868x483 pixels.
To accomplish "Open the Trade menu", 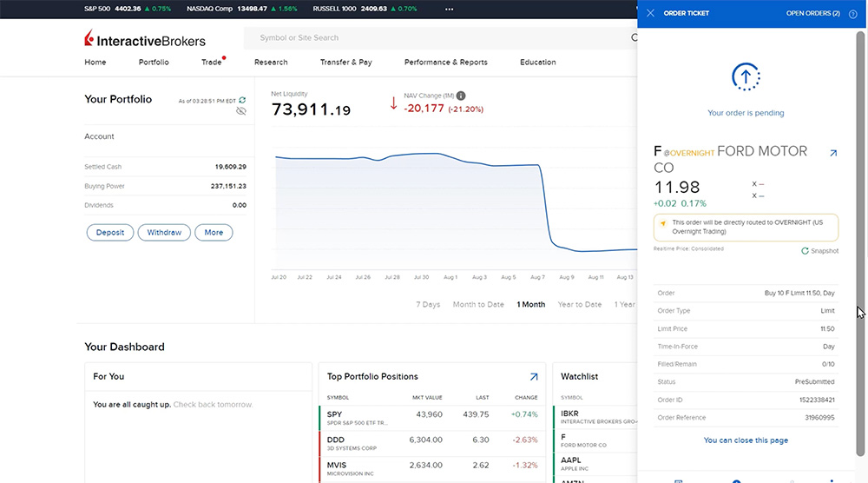I will click(x=211, y=63).
